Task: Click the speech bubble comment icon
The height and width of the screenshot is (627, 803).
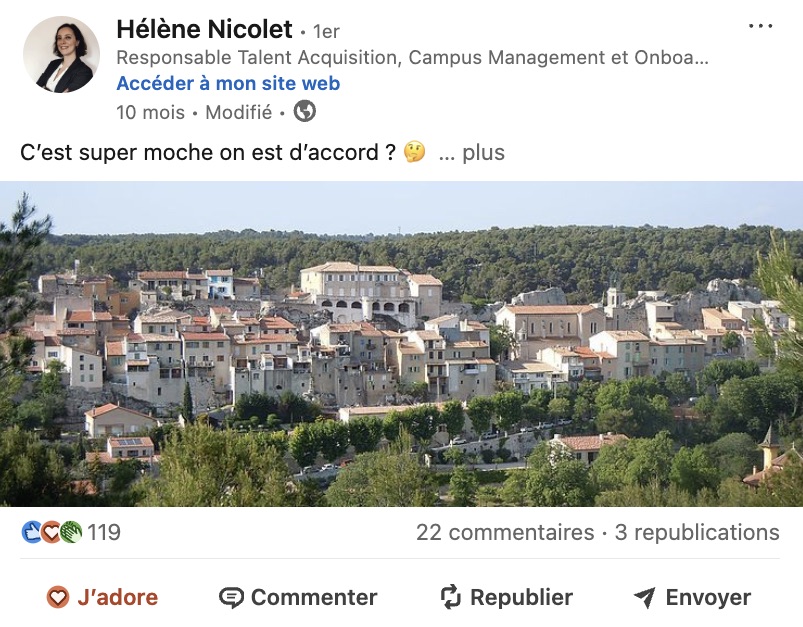Action: (231, 598)
